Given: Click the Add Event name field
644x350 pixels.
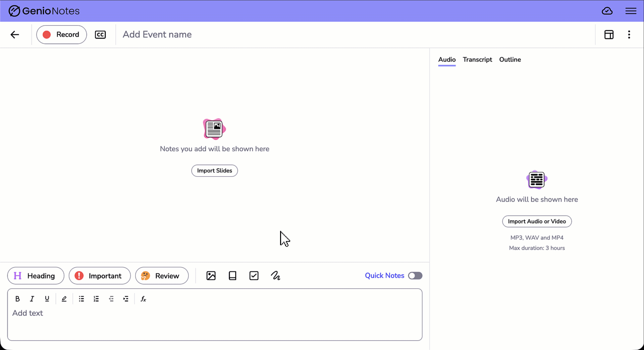Looking at the screenshot, I should (157, 35).
